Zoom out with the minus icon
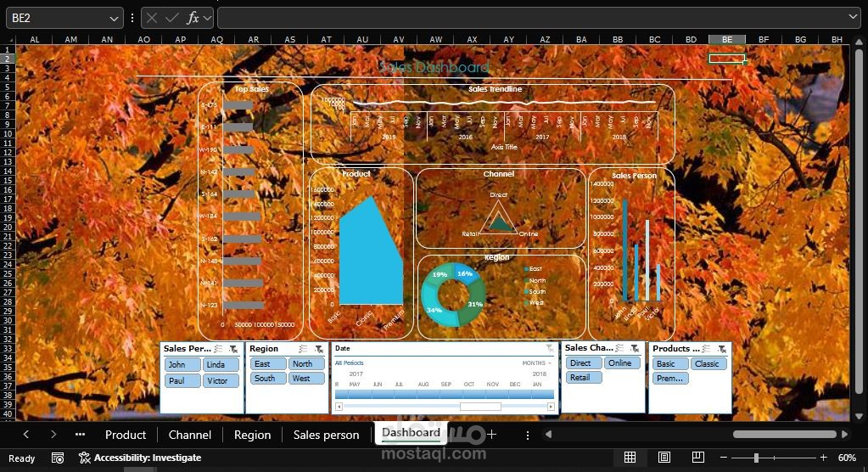 pyautogui.click(x=724, y=458)
